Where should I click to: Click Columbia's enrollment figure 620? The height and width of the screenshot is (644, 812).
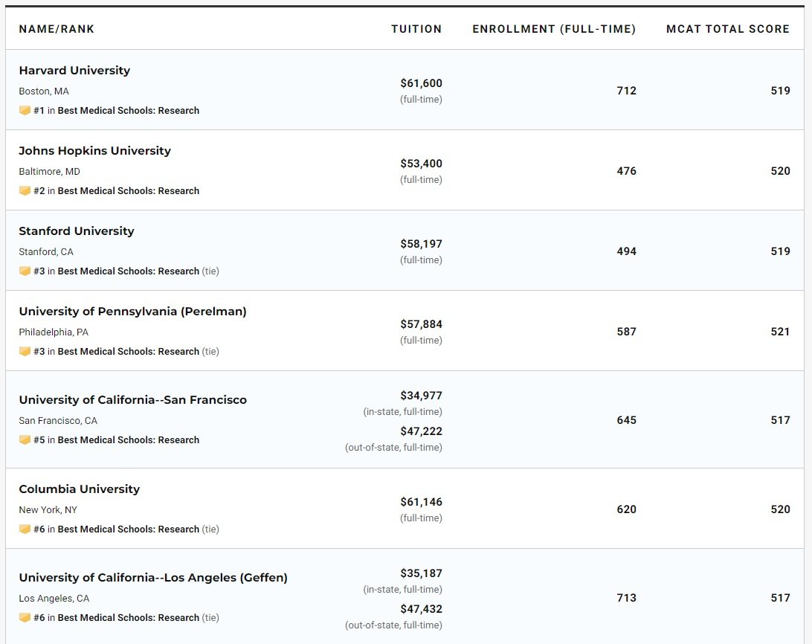pyautogui.click(x=626, y=509)
